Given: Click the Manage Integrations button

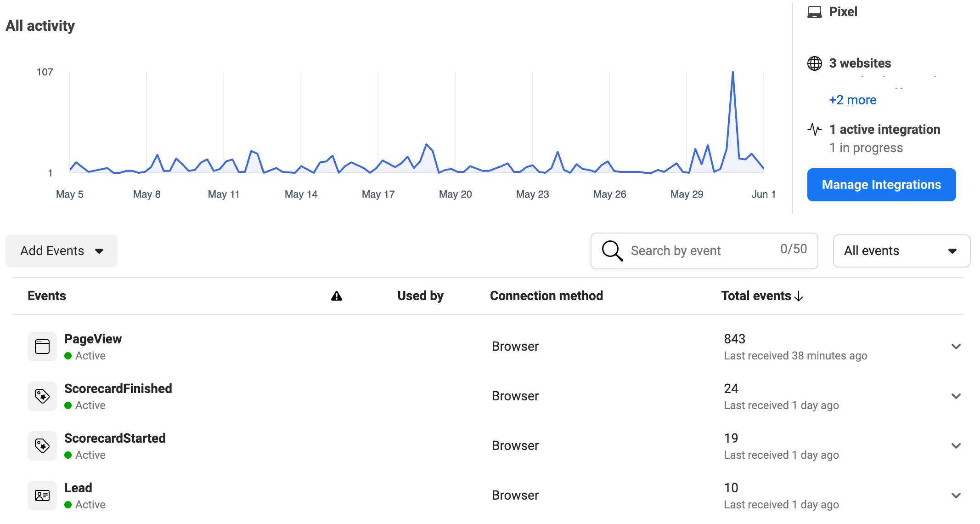Looking at the screenshot, I should 881,184.
